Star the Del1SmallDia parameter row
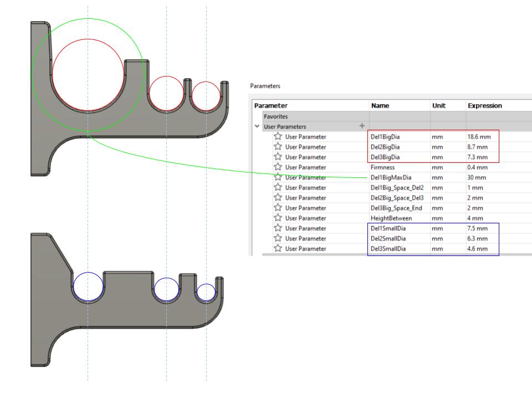This screenshot has height=399, width=532. click(278, 228)
